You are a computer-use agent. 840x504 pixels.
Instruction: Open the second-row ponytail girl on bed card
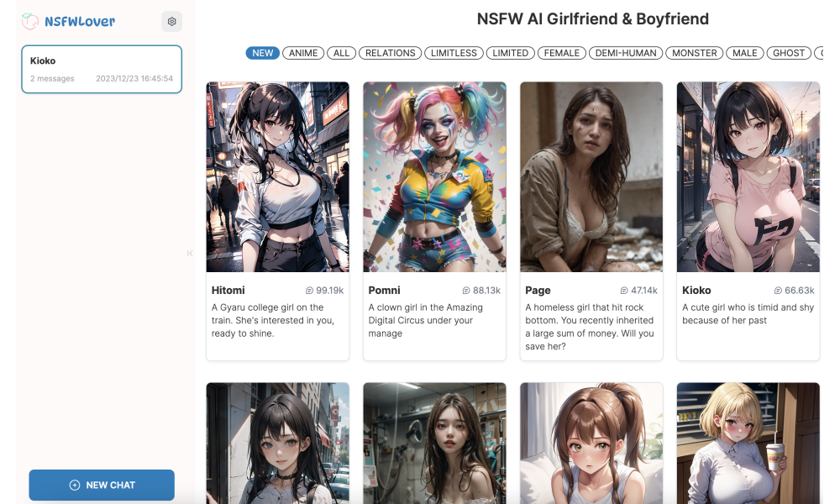pyautogui.click(x=591, y=443)
